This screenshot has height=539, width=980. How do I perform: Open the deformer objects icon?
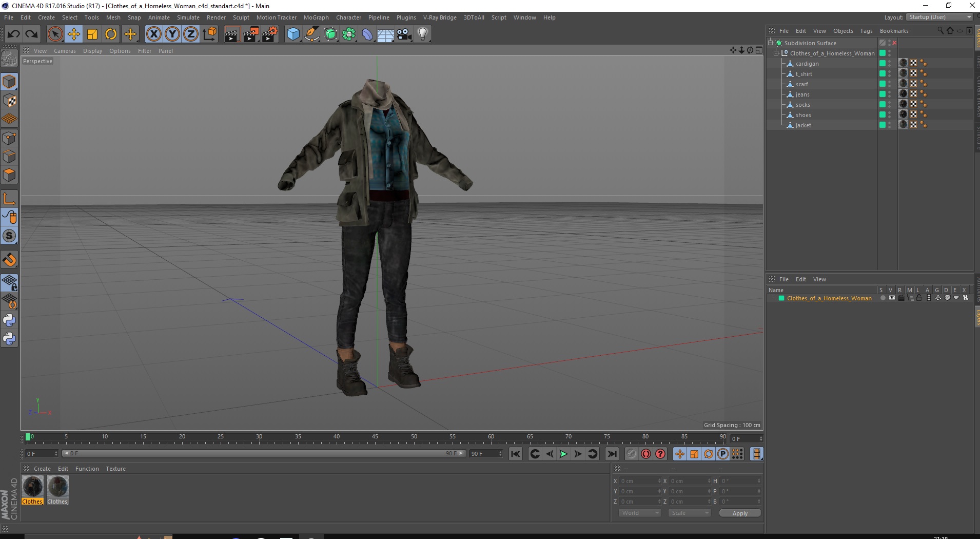tap(368, 34)
